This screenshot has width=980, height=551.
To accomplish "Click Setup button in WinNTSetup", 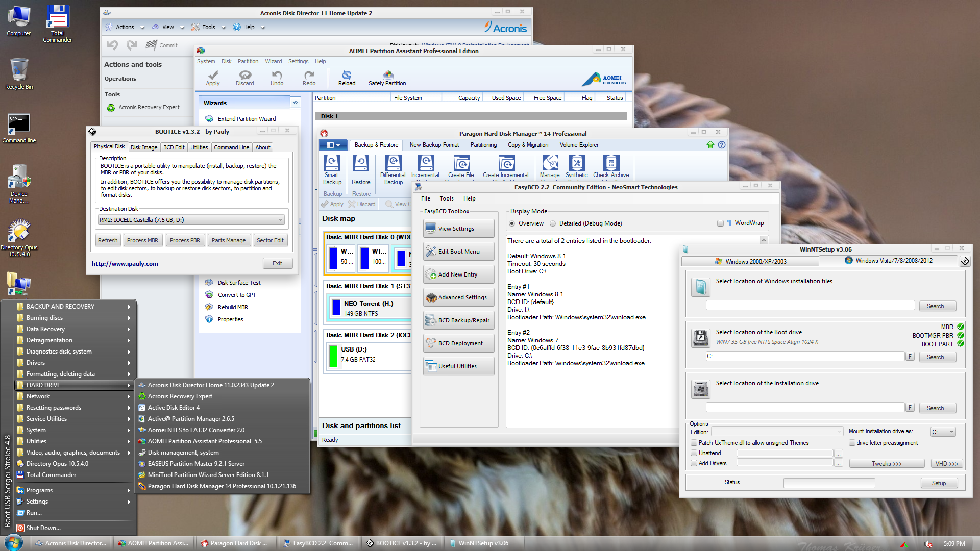I will click(939, 483).
